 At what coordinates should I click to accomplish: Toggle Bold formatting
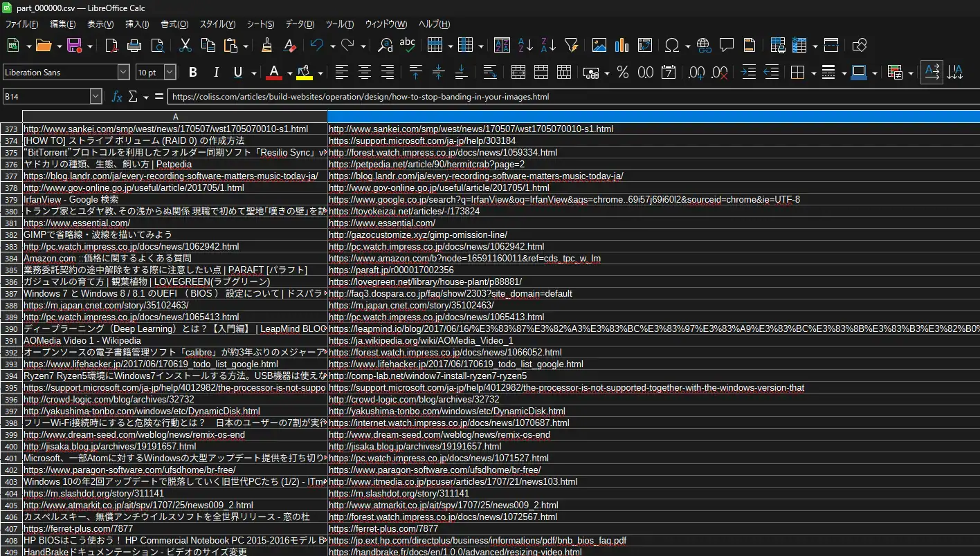193,72
